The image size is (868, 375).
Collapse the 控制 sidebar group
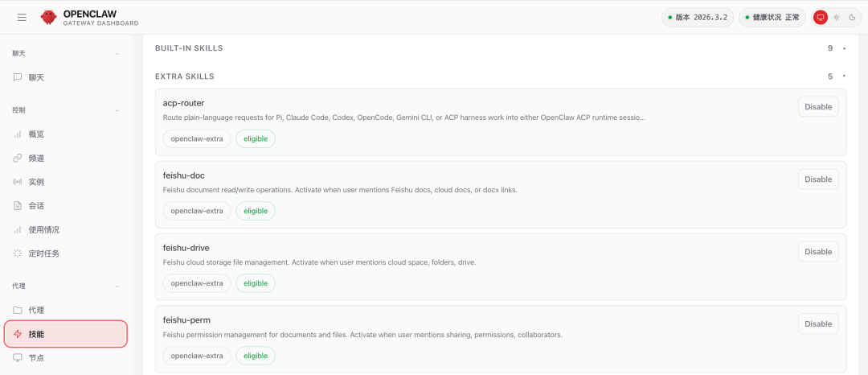117,110
